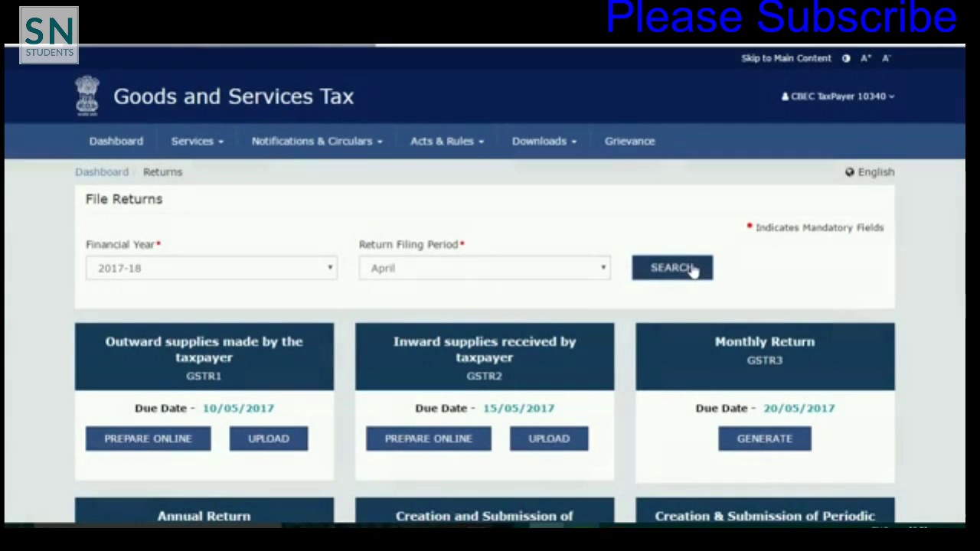The height and width of the screenshot is (551, 980).
Task: Click the GSTR2 Inward supplies card header
Action: pos(485,357)
